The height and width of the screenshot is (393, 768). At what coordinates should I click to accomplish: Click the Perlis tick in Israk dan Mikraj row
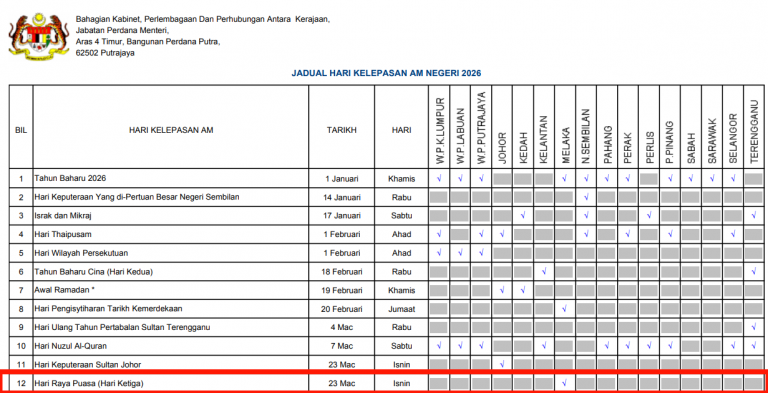pyautogui.click(x=649, y=216)
